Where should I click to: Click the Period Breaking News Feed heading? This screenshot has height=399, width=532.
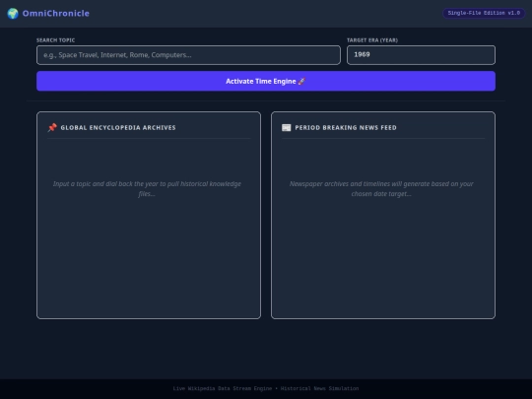click(346, 127)
